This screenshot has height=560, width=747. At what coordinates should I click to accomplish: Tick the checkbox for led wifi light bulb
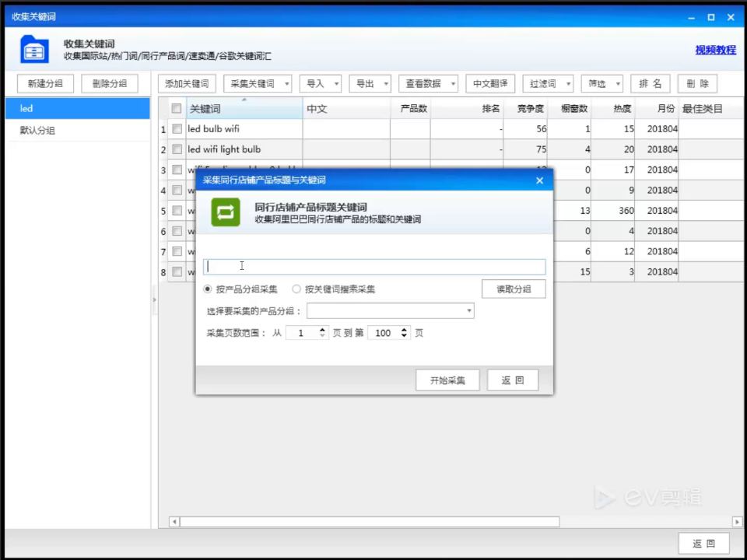point(177,149)
